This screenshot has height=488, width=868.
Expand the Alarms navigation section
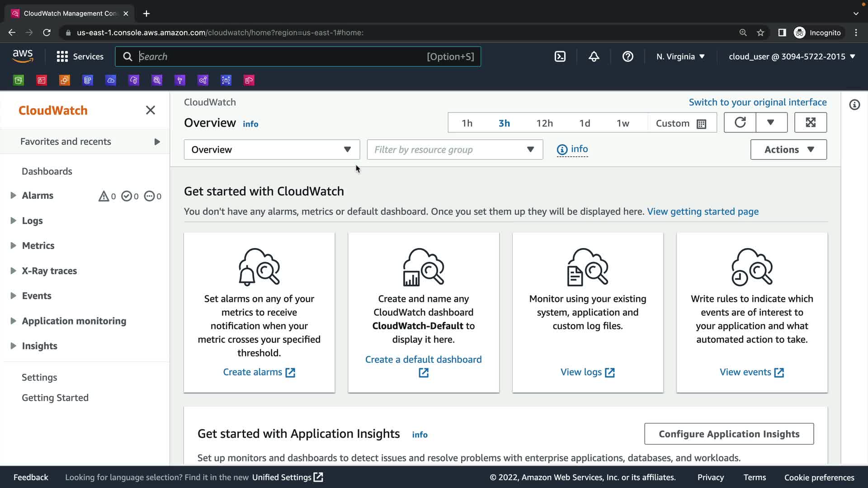(13, 196)
